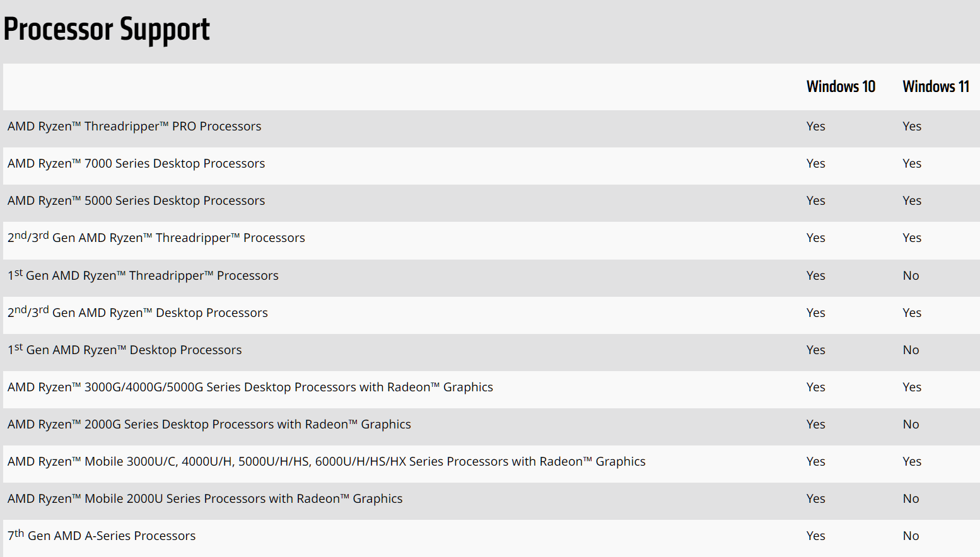Click AMD Ryzen 7000 Series Desktop Processors
Image resolution: width=980 pixels, height=557 pixels.
point(136,163)
